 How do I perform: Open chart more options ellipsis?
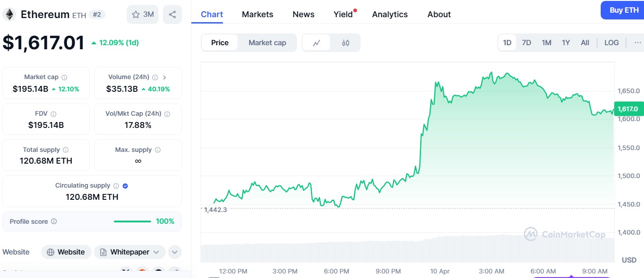coord(638,42)
